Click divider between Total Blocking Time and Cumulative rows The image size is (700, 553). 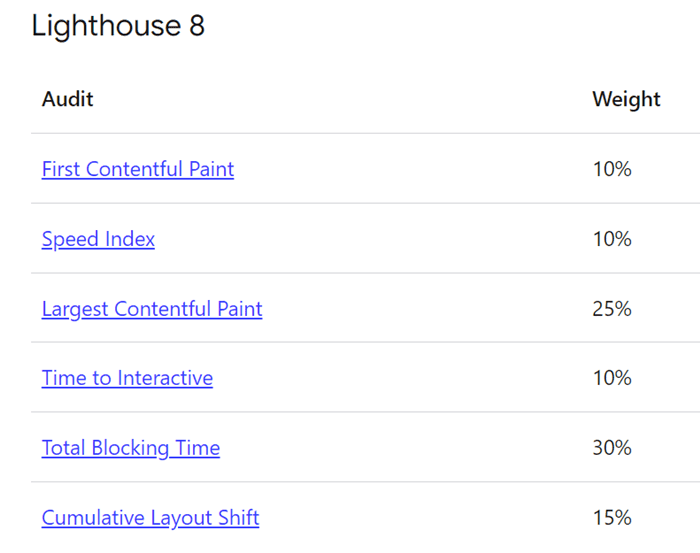pos(365,482)
